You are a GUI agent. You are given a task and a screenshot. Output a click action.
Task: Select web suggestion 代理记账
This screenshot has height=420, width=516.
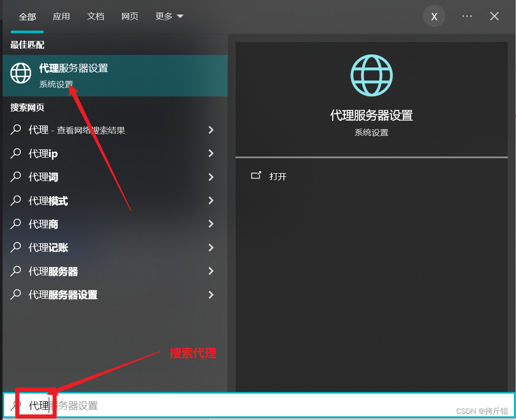click(115, 247)
